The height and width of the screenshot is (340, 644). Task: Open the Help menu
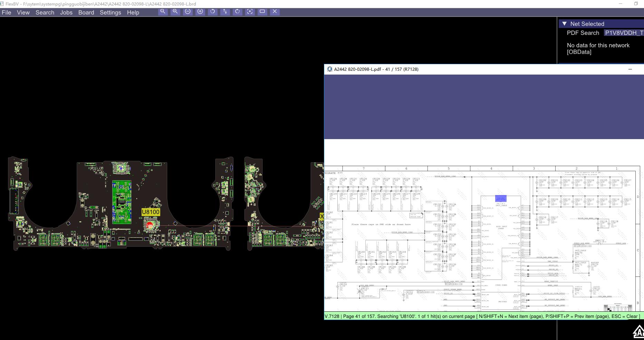(x=133, y=12)
